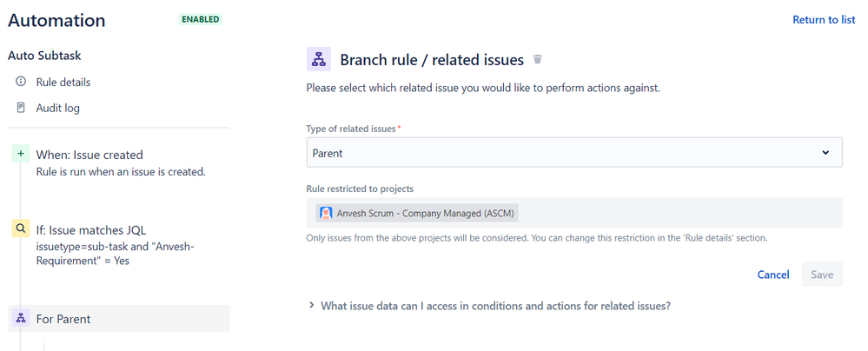Open the Audit log entry
Screen dimensions: 868x351
pyautogui.click(x=58, y=108)
